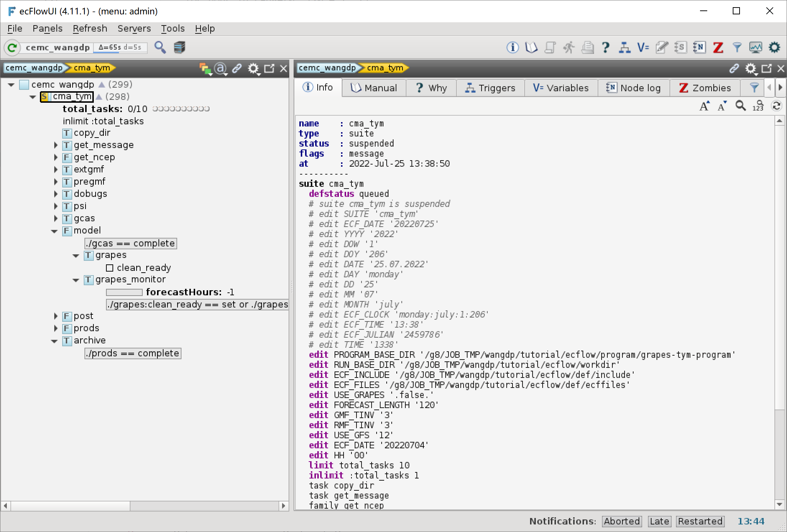Open the manage servers icon

179,47
